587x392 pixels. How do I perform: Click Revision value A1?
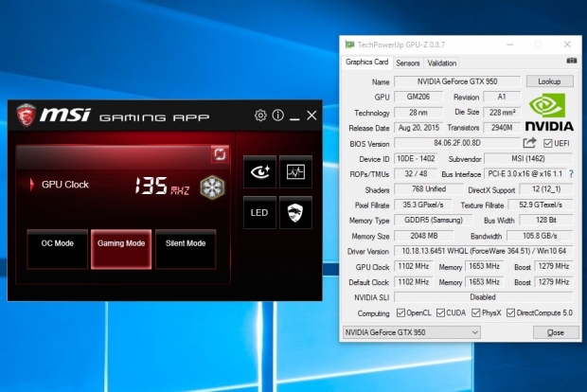502,97
